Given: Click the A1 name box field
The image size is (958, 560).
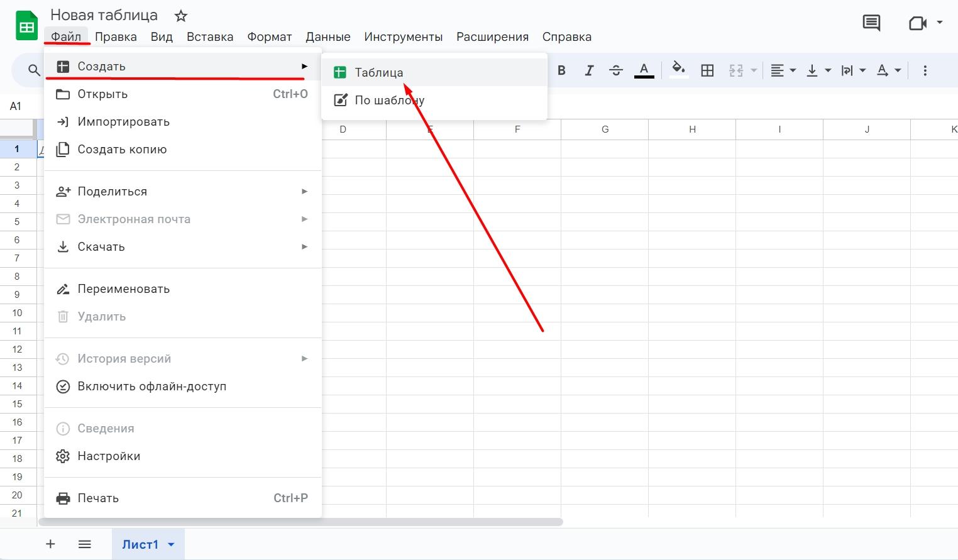Looking at the screenshot, I should pyautogui.click(x=16, y=106).
